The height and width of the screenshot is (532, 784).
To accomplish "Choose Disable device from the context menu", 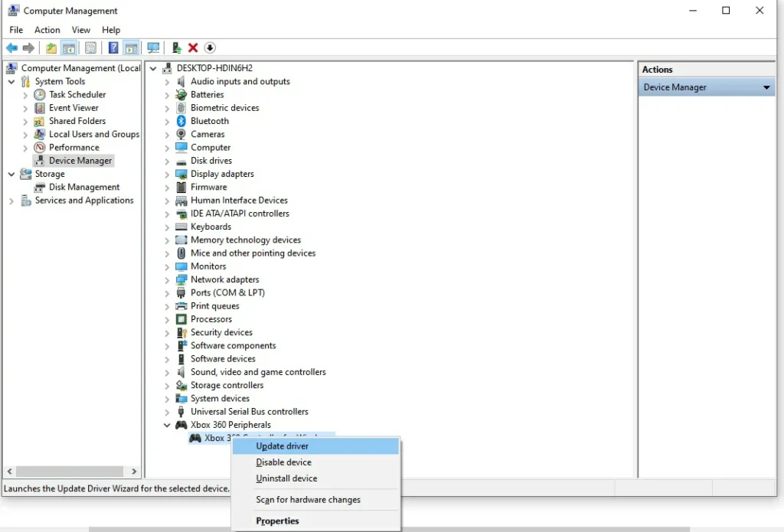I will click(x=283, y=462).
